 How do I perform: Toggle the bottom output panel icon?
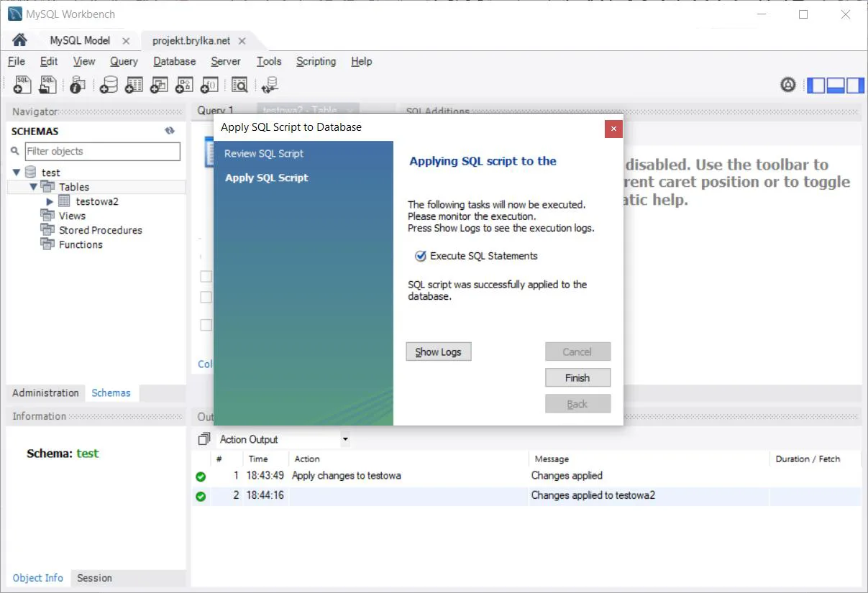[835, 85]
